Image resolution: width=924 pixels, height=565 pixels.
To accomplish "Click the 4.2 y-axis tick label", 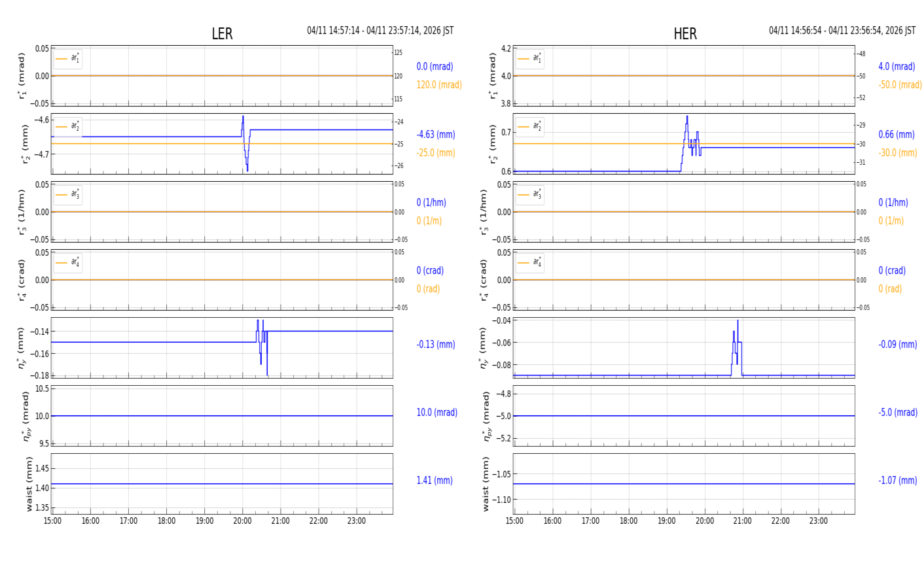I will (x=506, y=49).
